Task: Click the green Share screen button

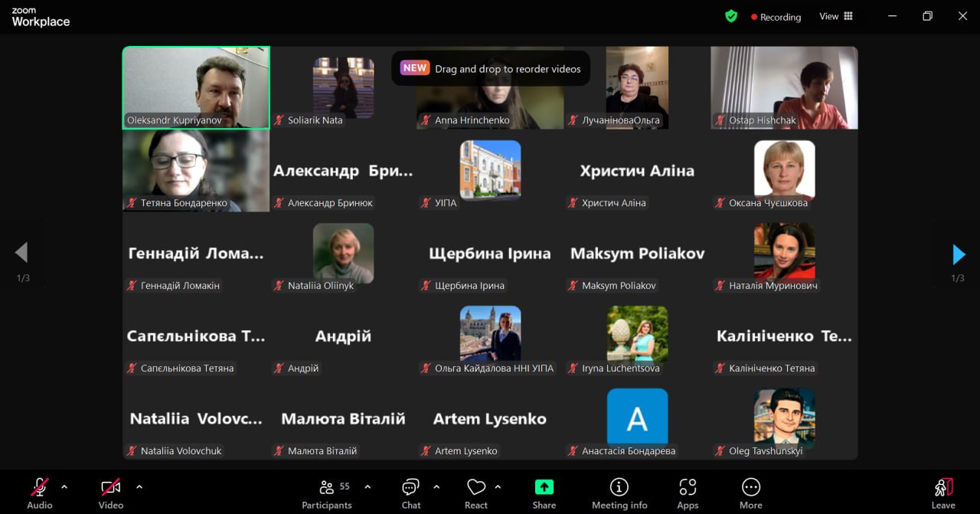Action: [x=544, y=493]
